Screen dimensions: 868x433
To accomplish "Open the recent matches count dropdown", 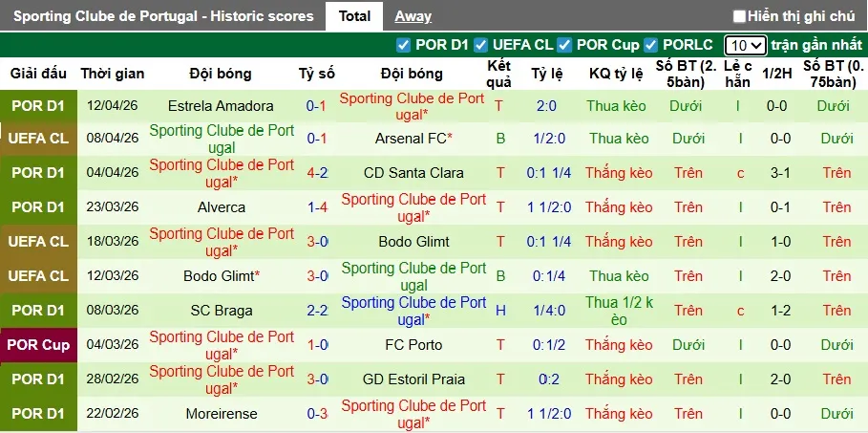I will (x=745, y=45).
